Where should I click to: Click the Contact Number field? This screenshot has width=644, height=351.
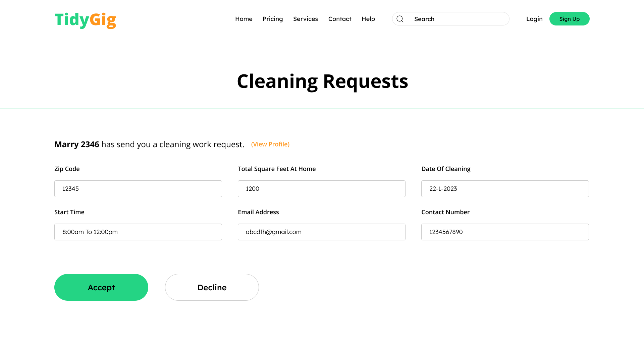coord(505,232)
